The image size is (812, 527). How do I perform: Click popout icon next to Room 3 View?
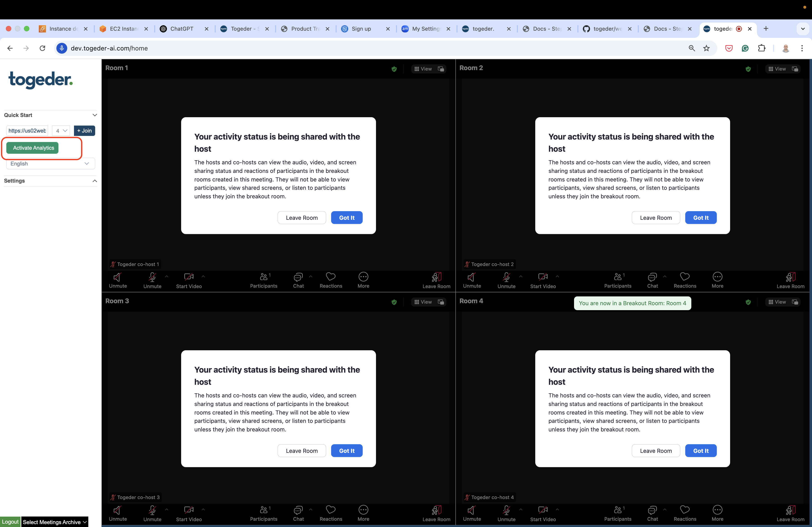tap(441, 302)
